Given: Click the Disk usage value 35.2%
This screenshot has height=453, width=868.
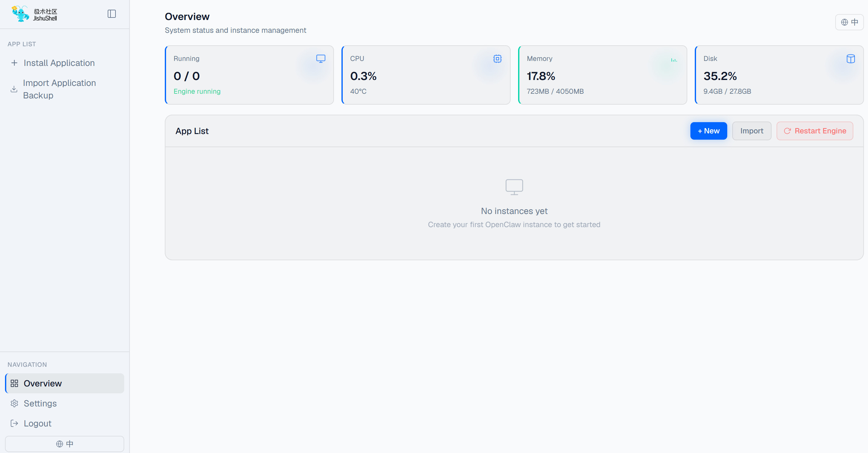Looking at the screenshot, I should pyautogui.click(x=720, y=76).
